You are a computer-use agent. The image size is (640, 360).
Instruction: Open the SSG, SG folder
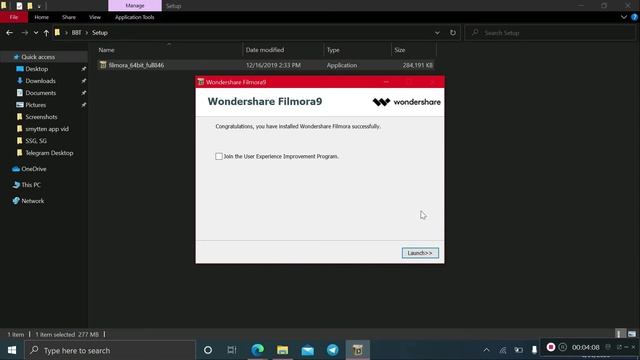(36, 141)
